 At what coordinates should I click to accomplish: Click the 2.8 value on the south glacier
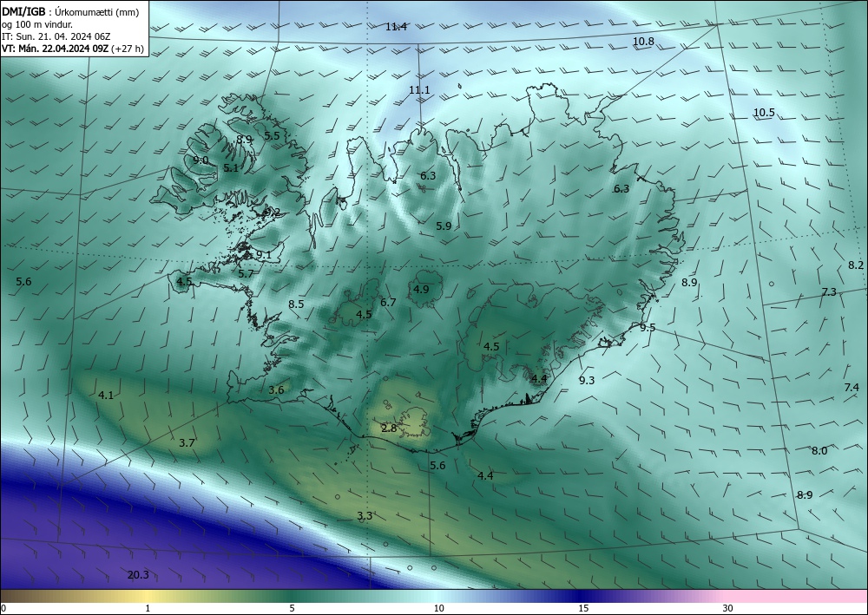click(389, 428)
